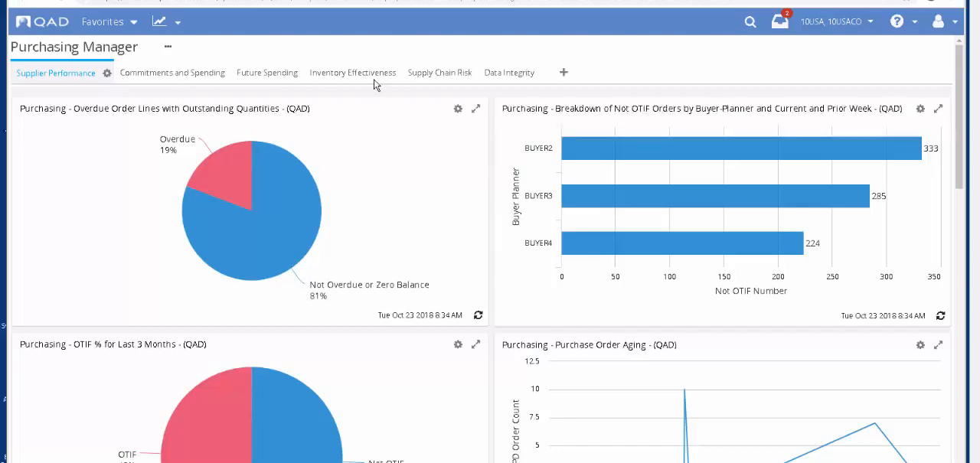Expand the Purchase Order Aging panel fullscreen

coord(938,345)
